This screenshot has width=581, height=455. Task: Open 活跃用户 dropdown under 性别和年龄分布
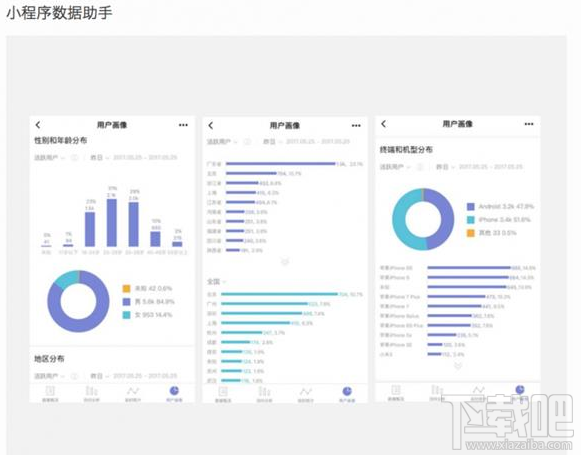pos(50,157)
